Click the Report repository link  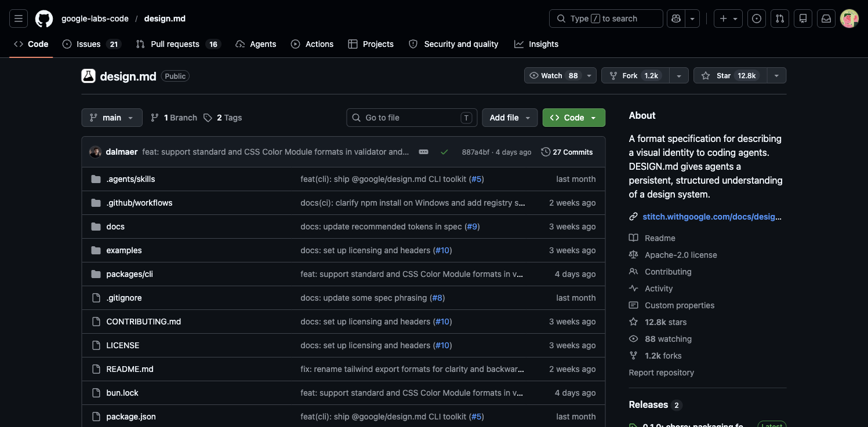click(662, 373)
